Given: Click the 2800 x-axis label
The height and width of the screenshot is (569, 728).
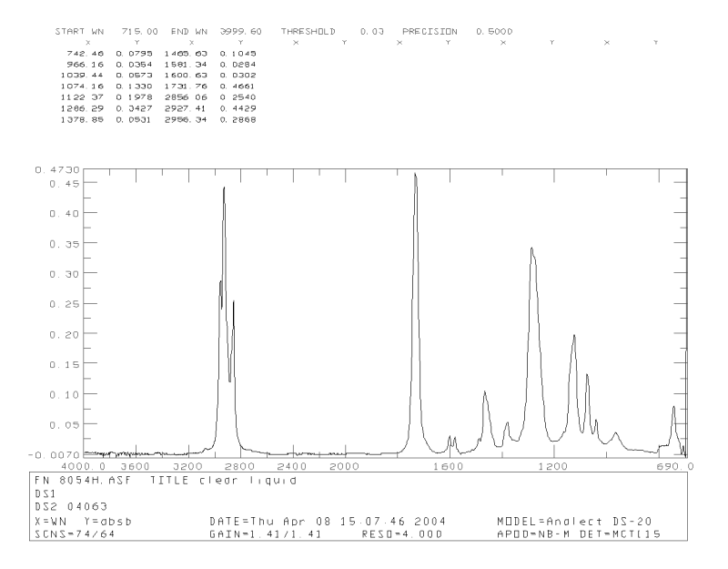Looking at the screenshot, I should (x=240, y=466).
